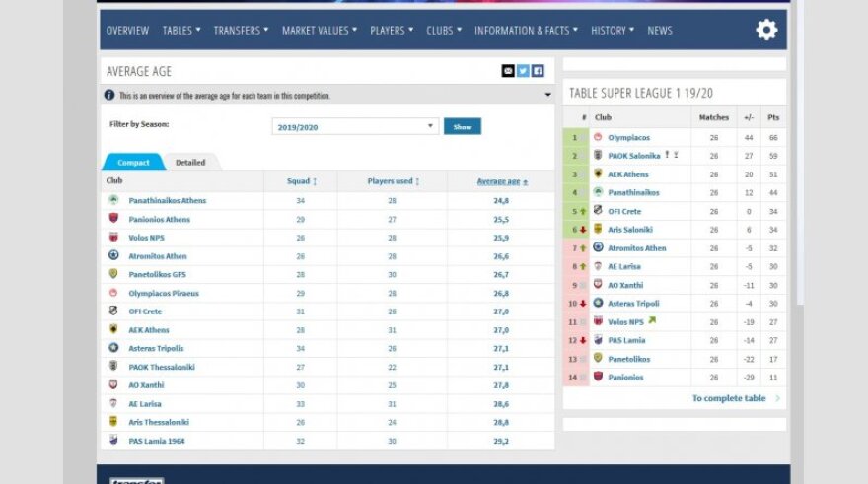This screenshot has width=868, height=484.
Task: Click AEK Athens crest in age list
Action: pos(113,330)
